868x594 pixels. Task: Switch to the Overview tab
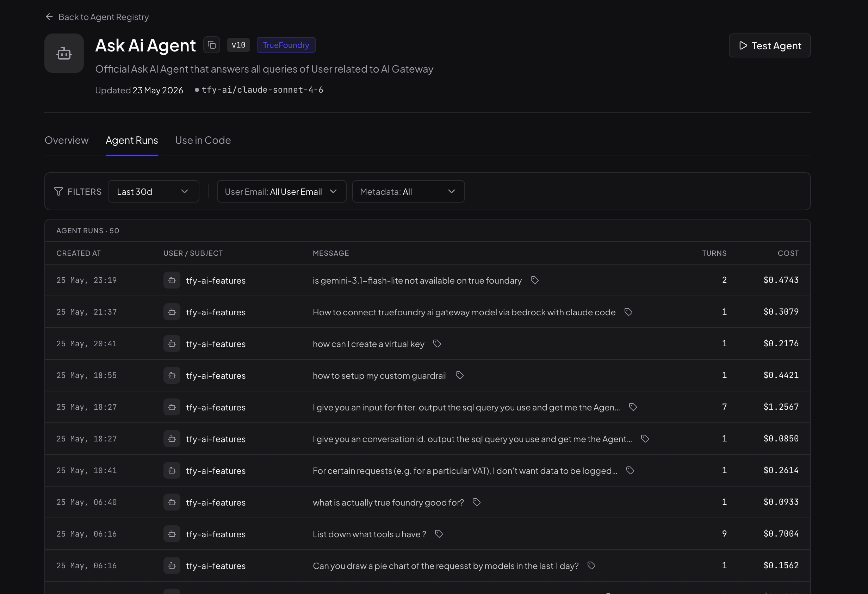(x=67, y=140)
